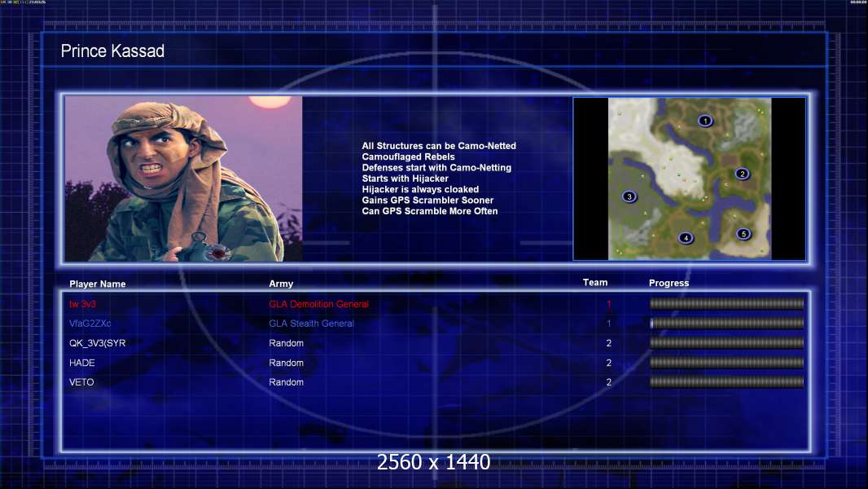The width and height of the screenshot is (868, 489).
Task: Click the progress bar in the HADE row
Action: (727, 363)
